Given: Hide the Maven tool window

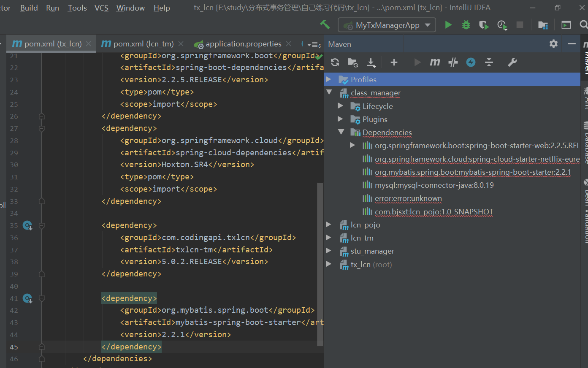Looking at the screenshot, I should click(x=572, y=43).
